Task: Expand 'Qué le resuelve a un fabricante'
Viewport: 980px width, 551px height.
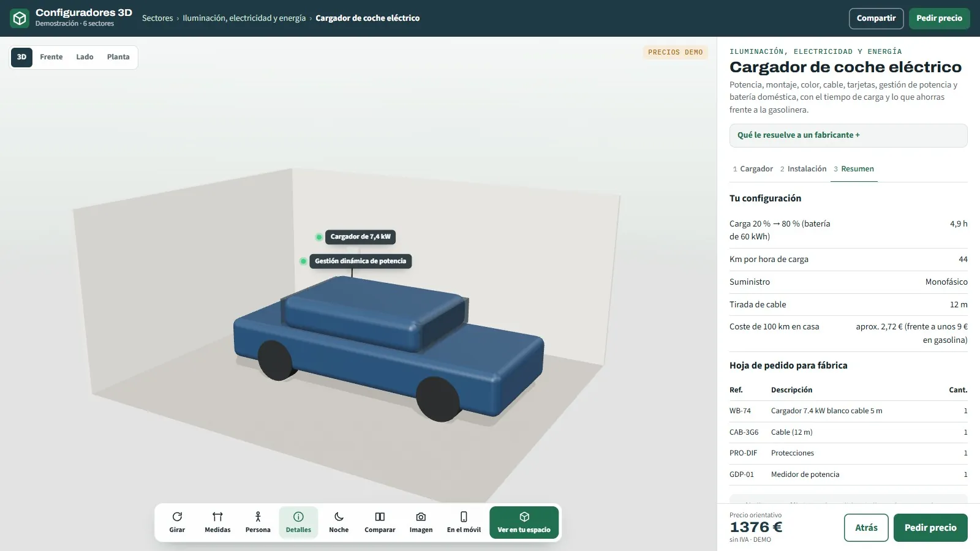Action: pyautogui.click(x=848, y=135)
